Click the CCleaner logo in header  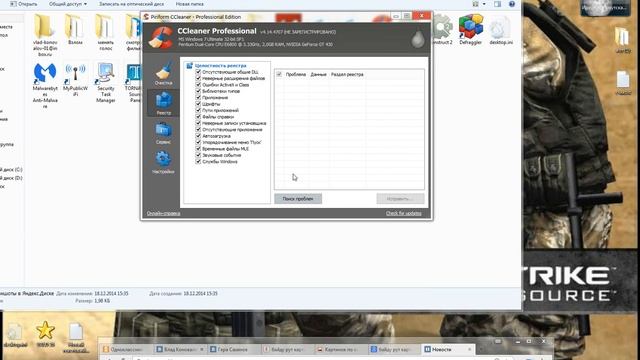point(161,38)
